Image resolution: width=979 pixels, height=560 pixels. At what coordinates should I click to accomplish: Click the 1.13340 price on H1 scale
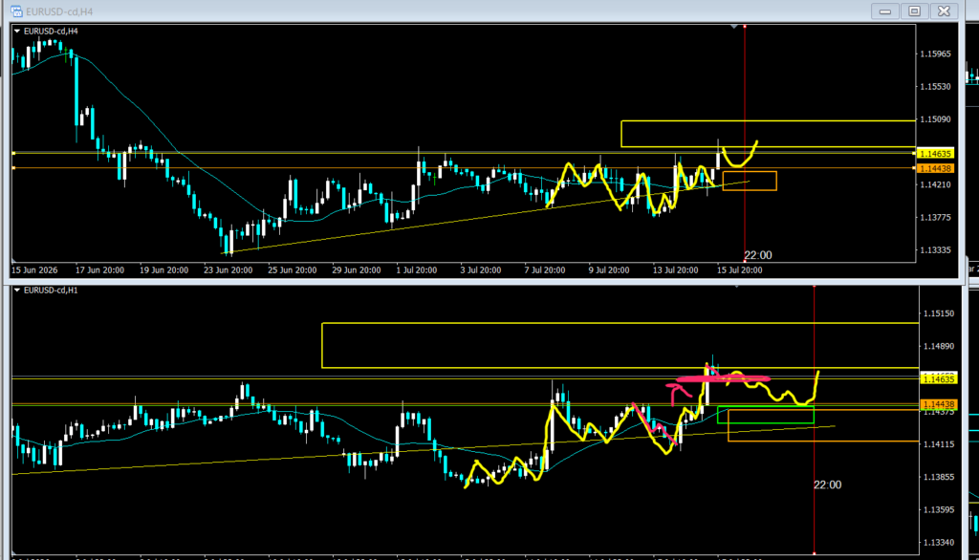coord(939,543)
